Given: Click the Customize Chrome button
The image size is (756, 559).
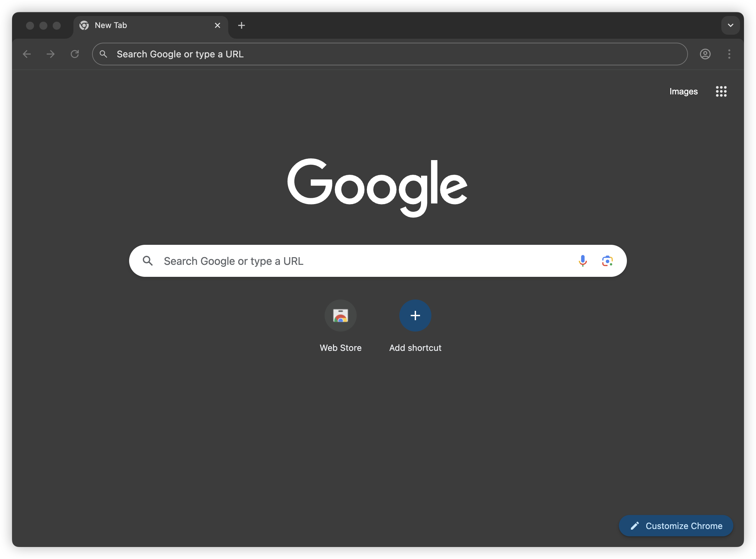Looking at the screenshot, I should pyautogui.click(x=676, y=526).
